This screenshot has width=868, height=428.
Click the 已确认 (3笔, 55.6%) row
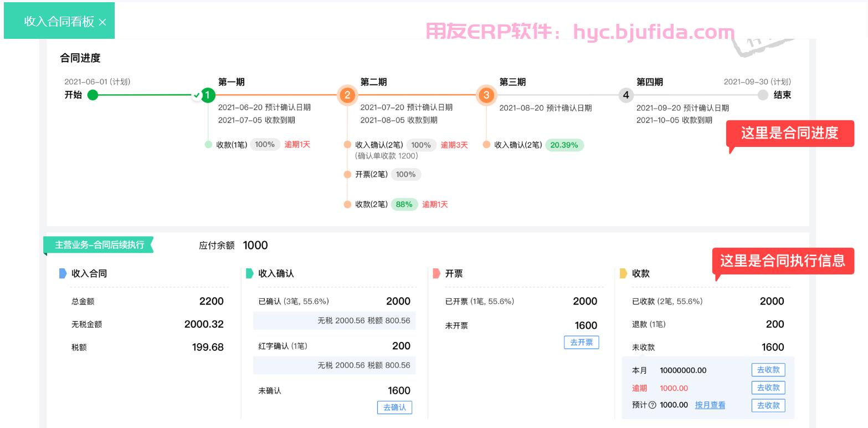[x=335, y=302]
